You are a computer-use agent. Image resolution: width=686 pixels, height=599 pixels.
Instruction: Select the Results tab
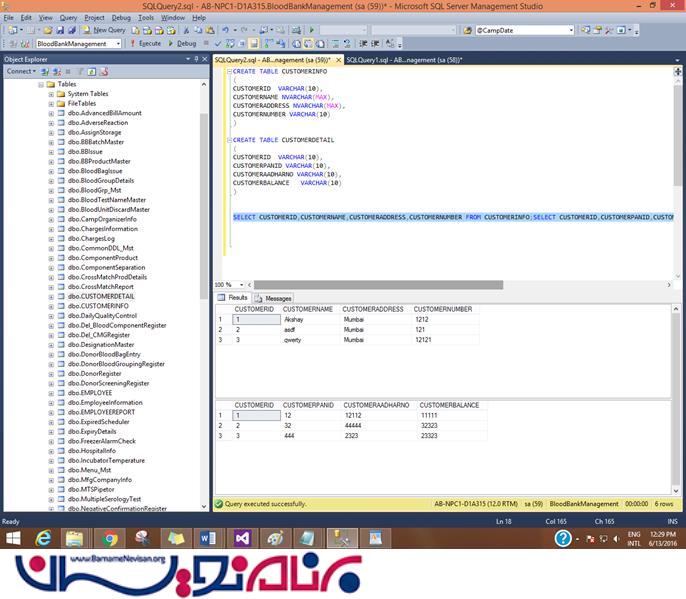pyautogui.click(x=236, y=298)
